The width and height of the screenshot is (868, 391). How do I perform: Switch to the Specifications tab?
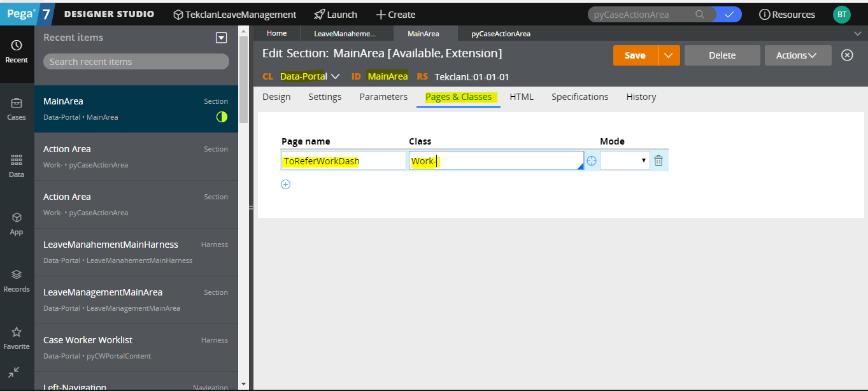point(580,97)
